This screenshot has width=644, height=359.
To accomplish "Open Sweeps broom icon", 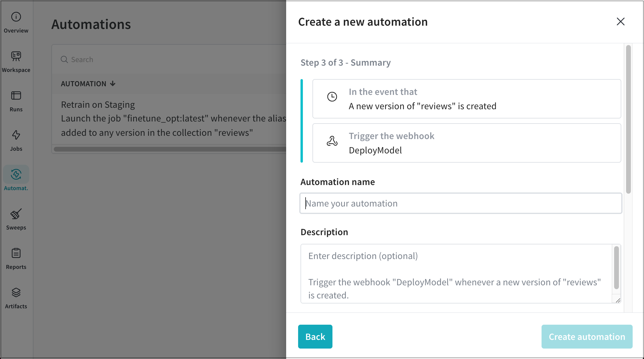I will tap(16, 214).
